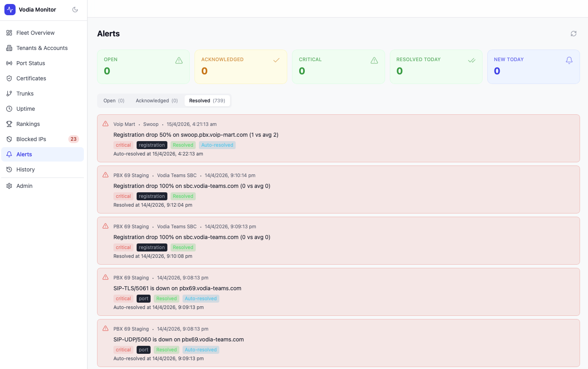Screen dimensions: 588x369
Task: Click the Vodia Monitor logo icon
Action: pos(10,10)
